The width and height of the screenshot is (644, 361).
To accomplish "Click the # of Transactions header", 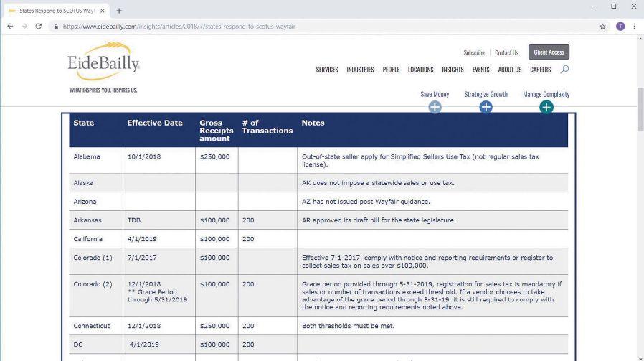I will pyautogui.click(x=267, y=126).
